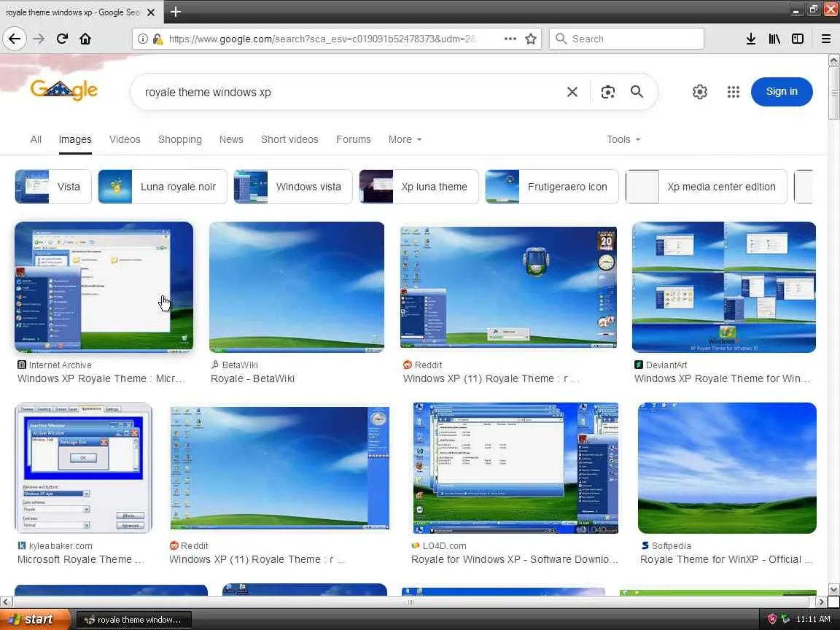Open the Softpedia Royale Theme thumbnail

pyautogui.click(x=727, y=468)
